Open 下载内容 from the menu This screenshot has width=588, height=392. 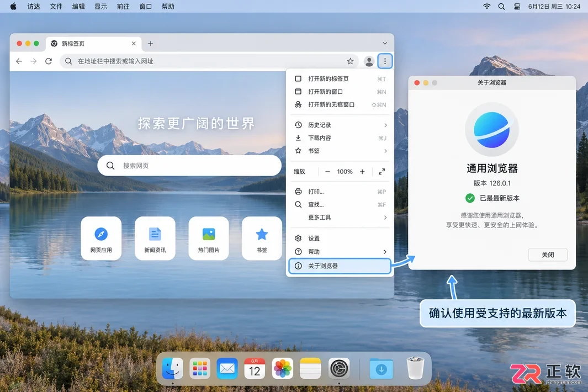pos(340,138)
